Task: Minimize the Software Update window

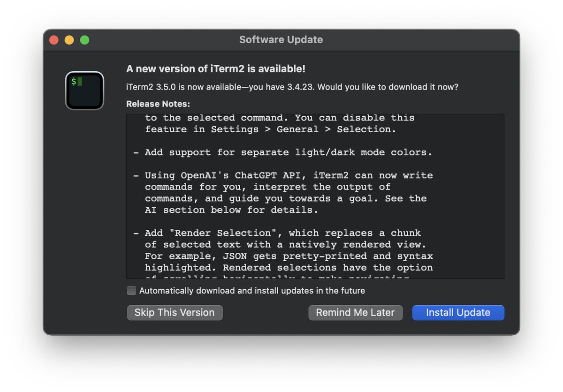Action: coord(69,40)
